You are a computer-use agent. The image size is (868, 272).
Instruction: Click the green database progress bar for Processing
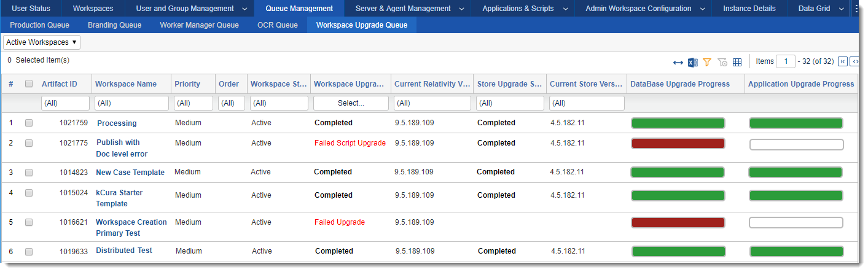coord(678,123)
